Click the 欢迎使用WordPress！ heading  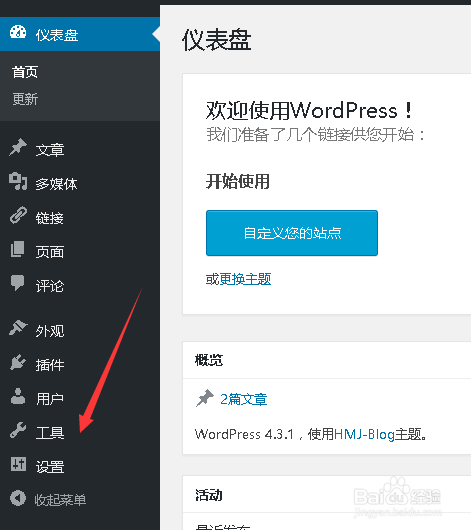309,111
